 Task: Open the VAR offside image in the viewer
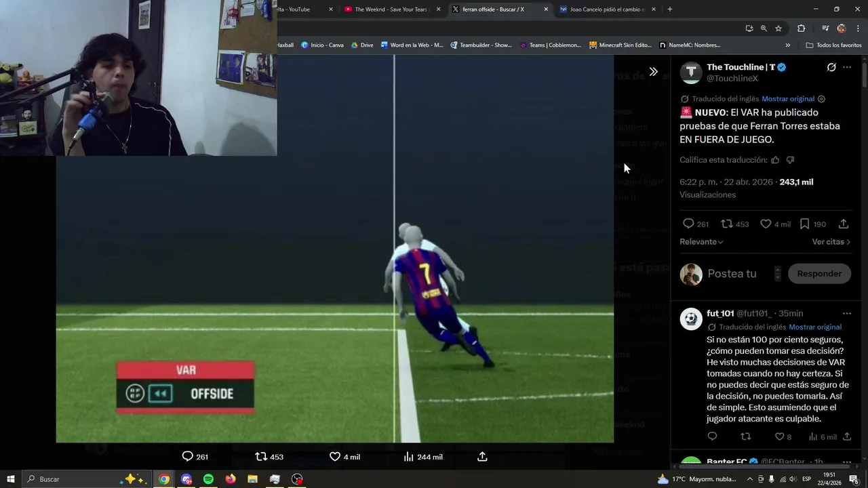(335, 249)
